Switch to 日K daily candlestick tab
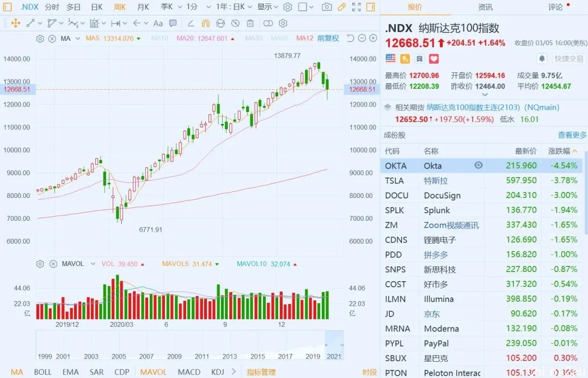The height and width of the screenshot is (378, 588). tap(97, 7)
